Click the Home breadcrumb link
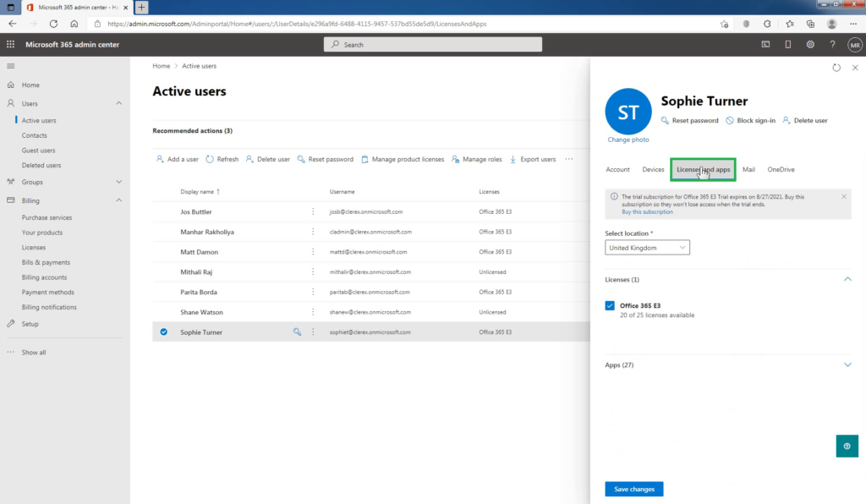The width and height of the screenshot is (866, 504). click(162, 66)
